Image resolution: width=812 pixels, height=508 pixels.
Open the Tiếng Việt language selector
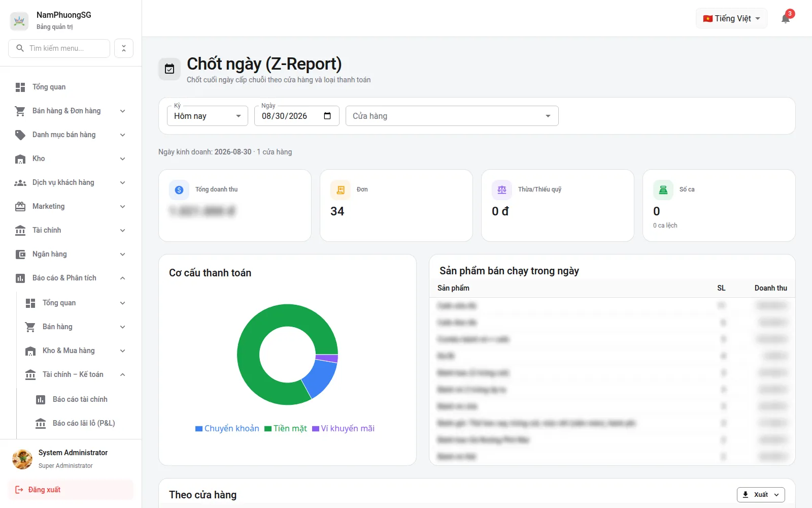(731, 19)
